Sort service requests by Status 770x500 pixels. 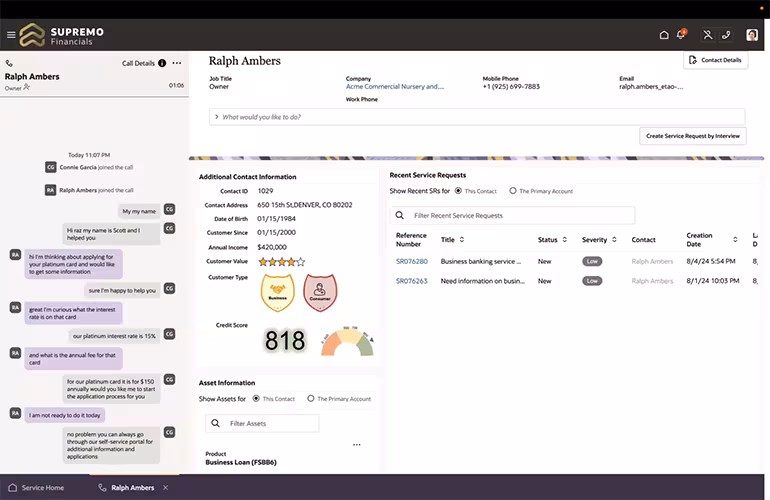click(x=565, y=240)
